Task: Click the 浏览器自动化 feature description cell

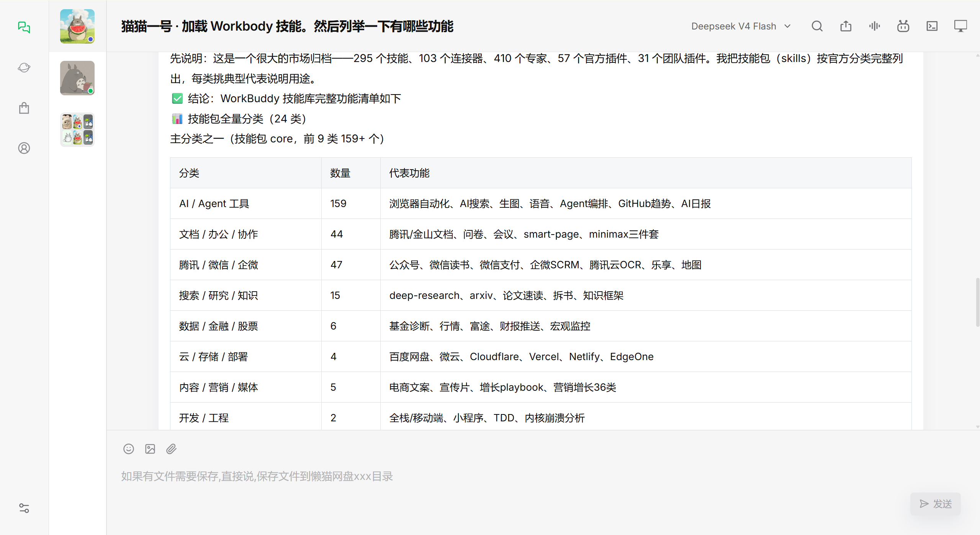Action: tap(646, 204)
